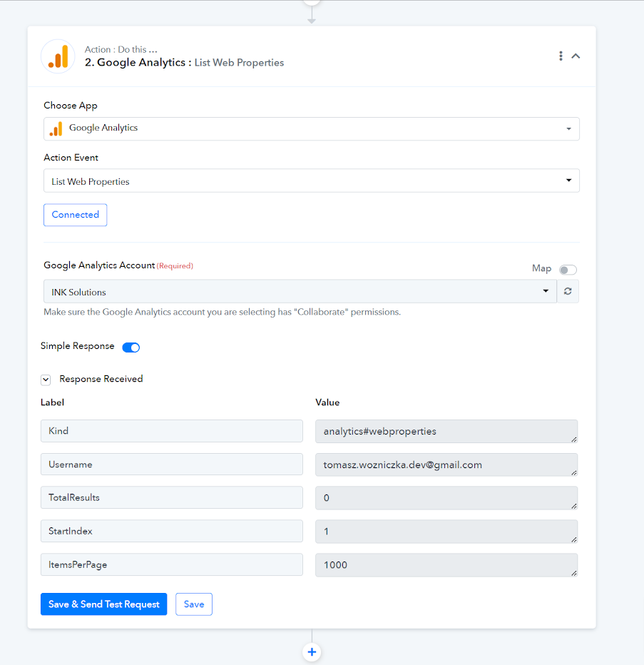Collapse the Response Received section
644x665 pixels.
pyautogui.click(x=46, y=380)
